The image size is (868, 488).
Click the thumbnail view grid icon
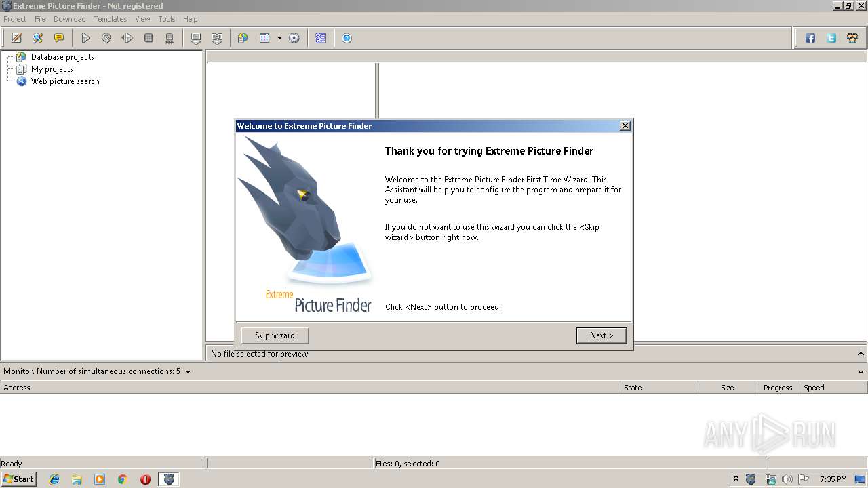point(264,39)
